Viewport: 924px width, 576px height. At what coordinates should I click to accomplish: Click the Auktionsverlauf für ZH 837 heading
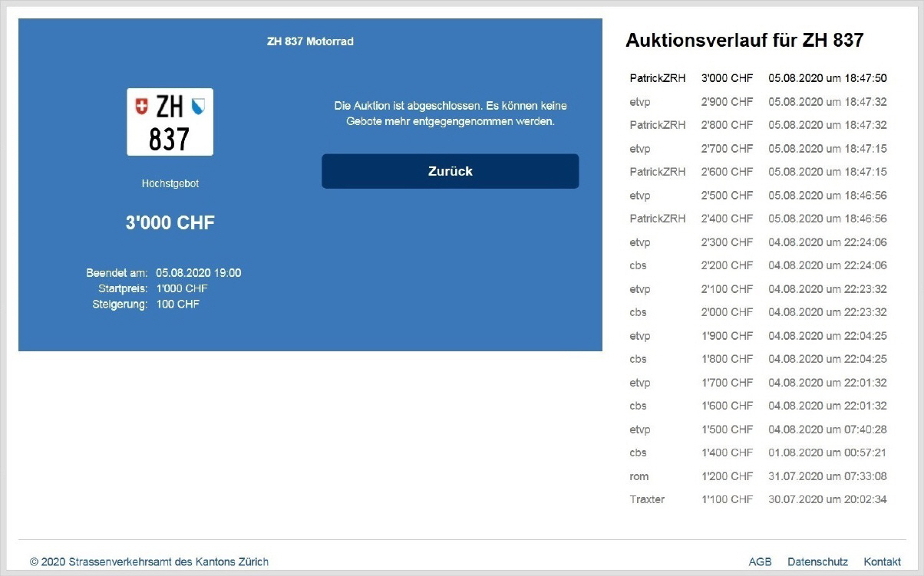click(744, 41)
